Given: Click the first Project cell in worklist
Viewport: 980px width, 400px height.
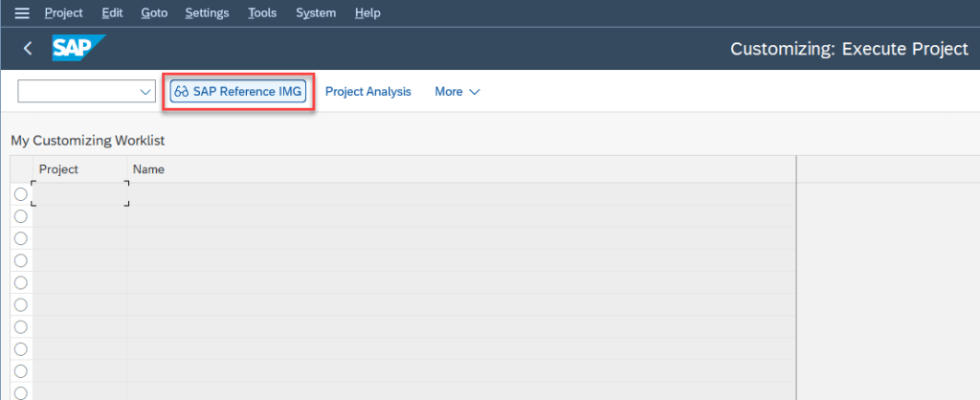Looking at the screenshot, I should [79, 194].
